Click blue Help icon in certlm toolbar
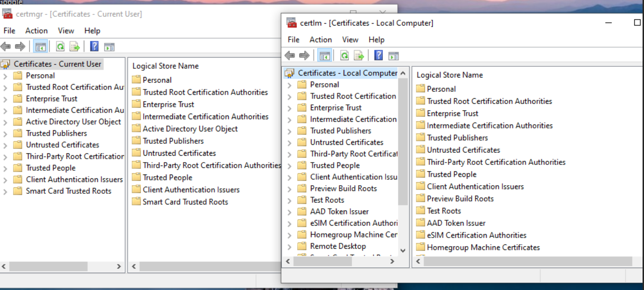This screenshot has width=644, height=290. coord(379,55)
